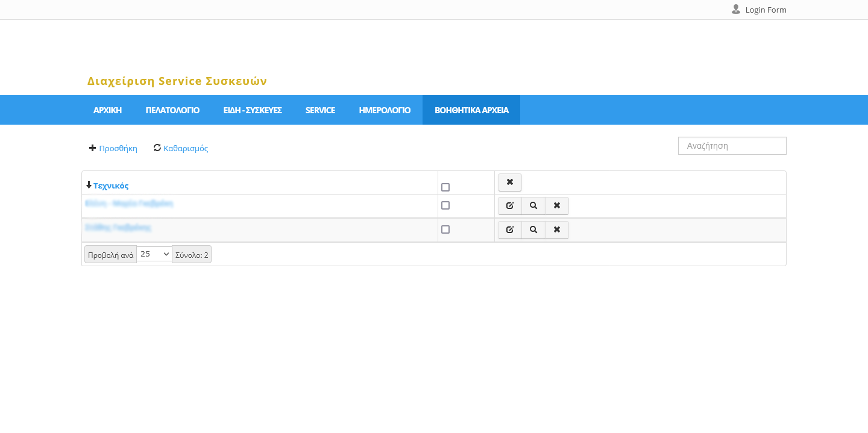Click the Προσθήκη add link

coord(118,149)
